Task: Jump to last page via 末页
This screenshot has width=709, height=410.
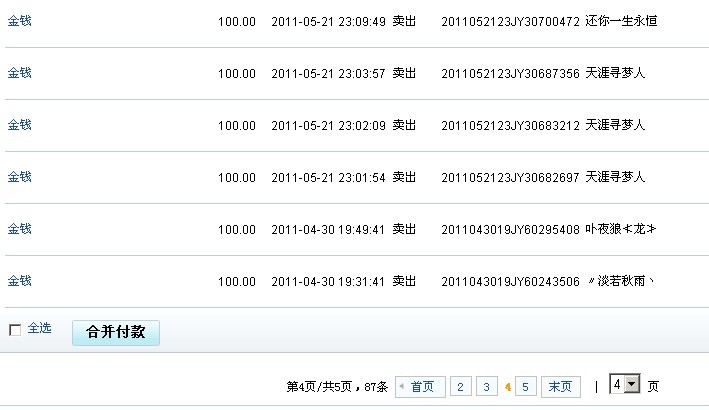Action: click(561, 387)
